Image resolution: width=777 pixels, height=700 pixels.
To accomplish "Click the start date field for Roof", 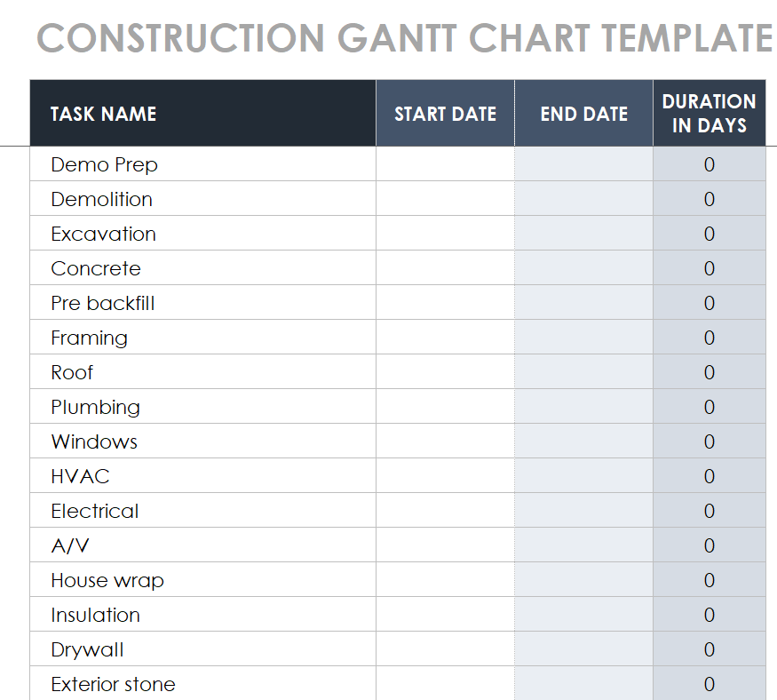I will [x=445, y=372].
